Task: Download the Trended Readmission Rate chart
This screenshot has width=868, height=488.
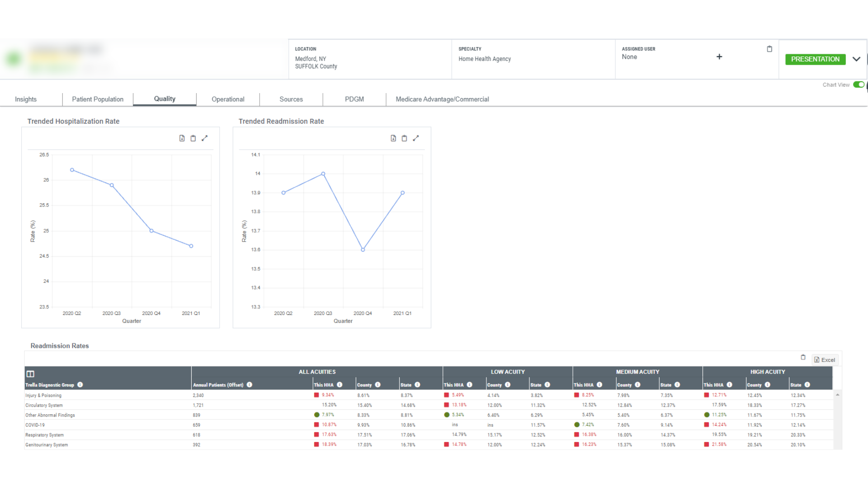Action: [393, 138]
